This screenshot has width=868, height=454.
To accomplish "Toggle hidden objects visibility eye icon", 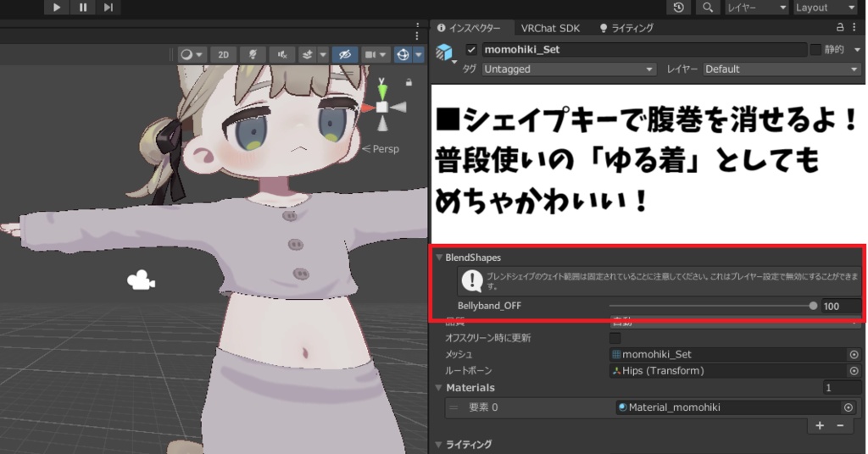I will pos(344,54).
